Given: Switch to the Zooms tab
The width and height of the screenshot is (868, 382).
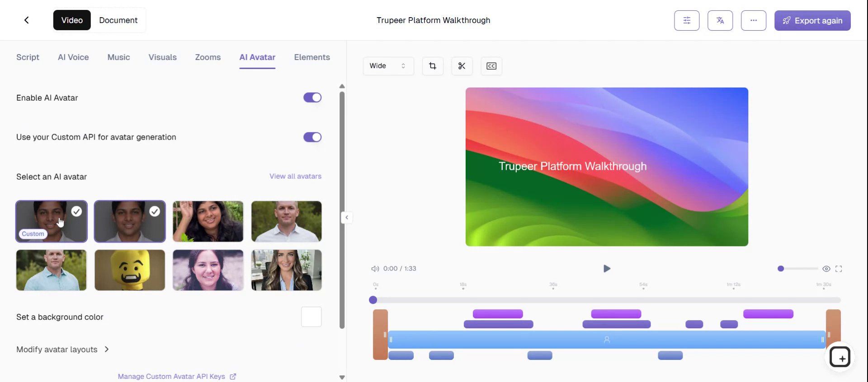Looking at the screenshot, I should (x=208, y=57).
